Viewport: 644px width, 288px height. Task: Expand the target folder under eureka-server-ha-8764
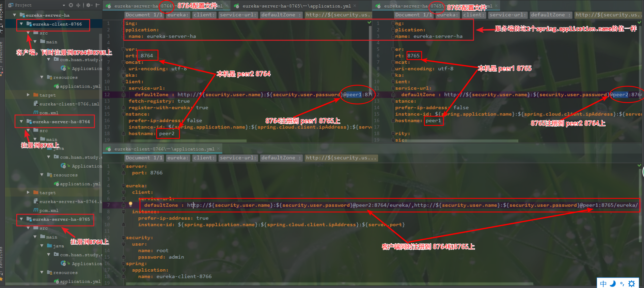coord(28,192)
